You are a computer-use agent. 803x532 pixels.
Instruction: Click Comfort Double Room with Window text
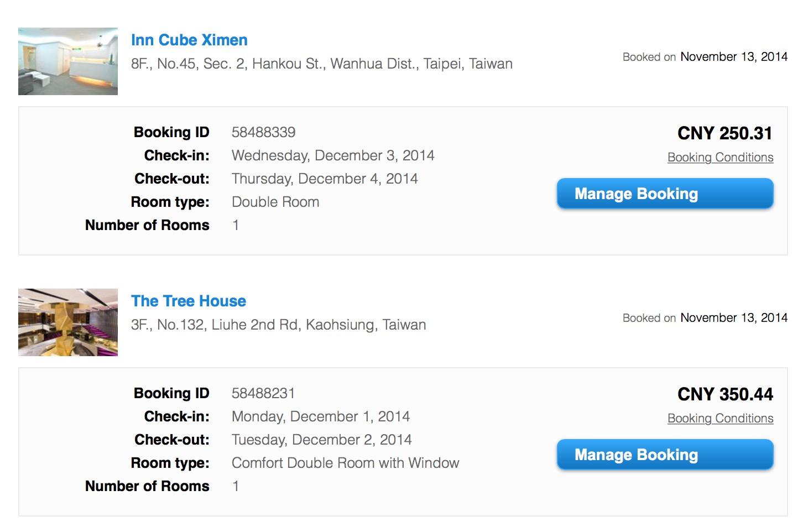345,463
